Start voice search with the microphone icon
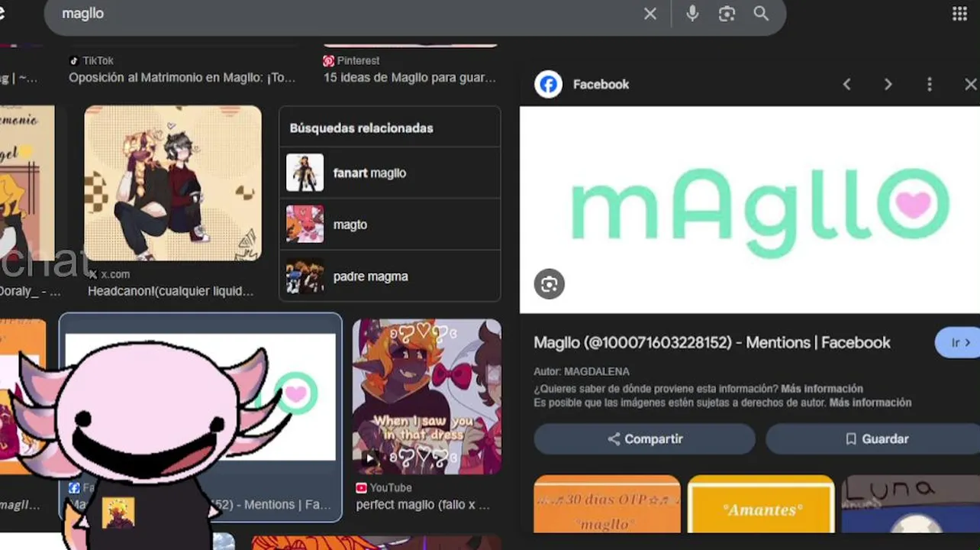The height and width of the screenshot is (550, 980). click(692, 14)
